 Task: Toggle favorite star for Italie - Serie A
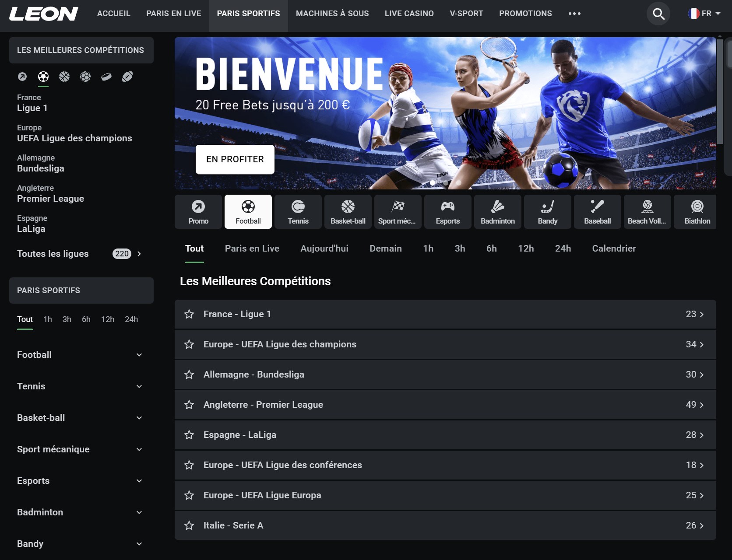click(189, 525)
